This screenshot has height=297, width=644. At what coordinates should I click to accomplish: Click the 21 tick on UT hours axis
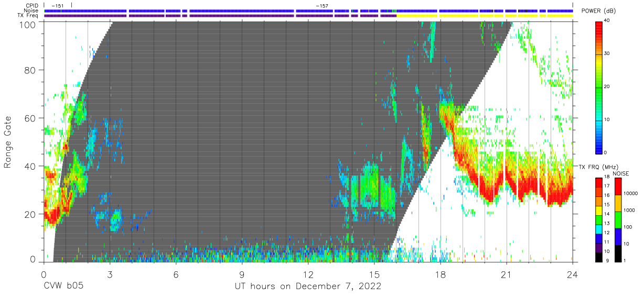tap(506, 274)
